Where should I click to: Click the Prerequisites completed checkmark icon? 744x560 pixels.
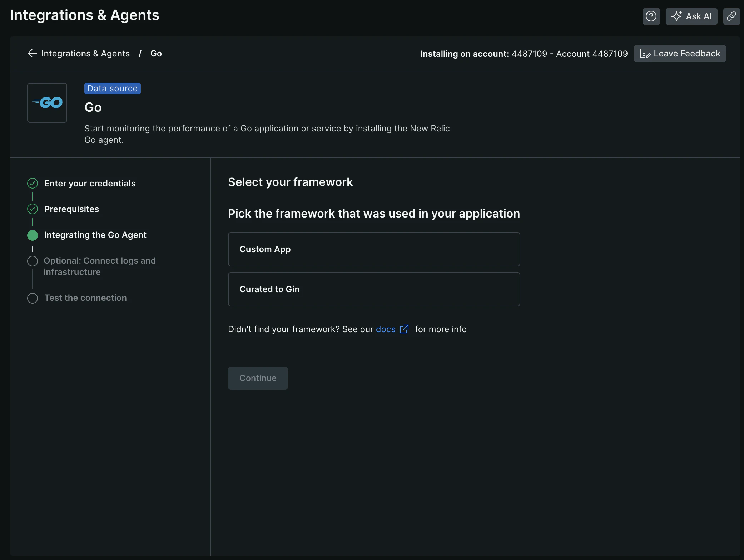(33, 209)
